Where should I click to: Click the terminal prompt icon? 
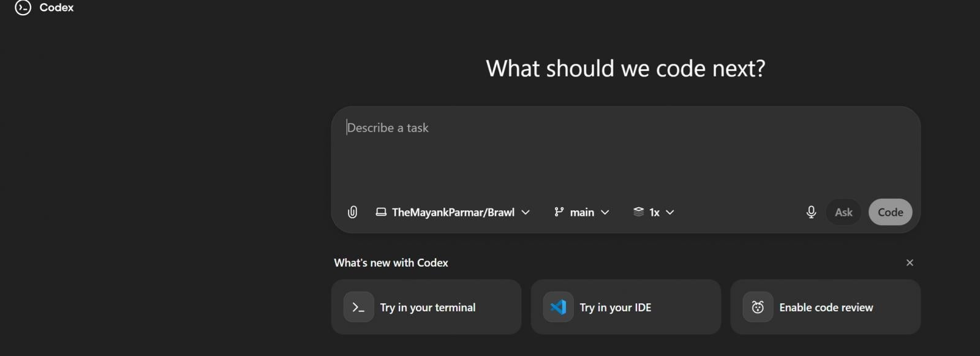point(358,307)
